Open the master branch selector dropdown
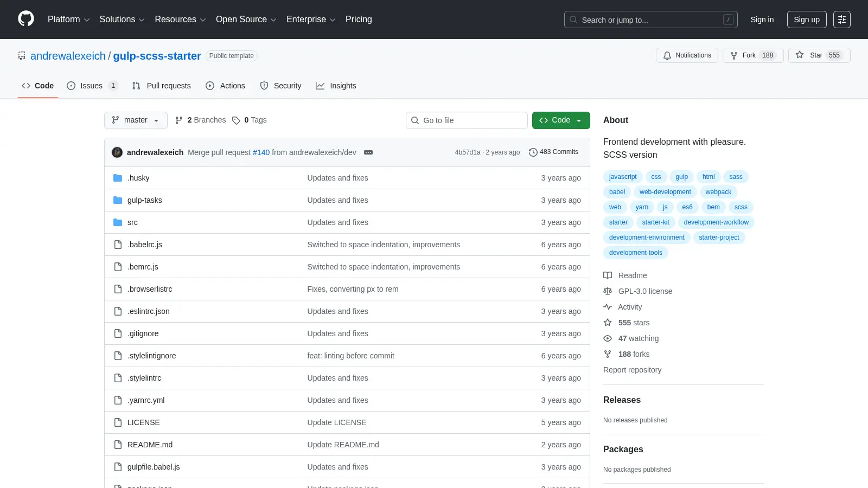Image resolution: width=868 pixels, height=488 pixels. pos(136,120)
